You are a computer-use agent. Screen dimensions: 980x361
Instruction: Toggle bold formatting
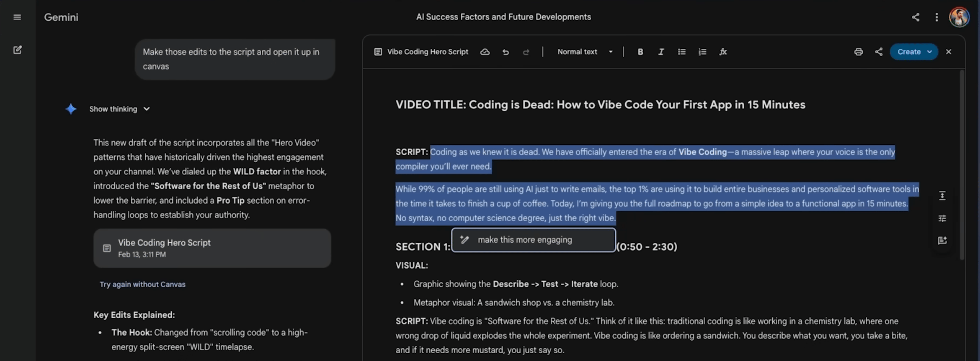pos(640,52)
